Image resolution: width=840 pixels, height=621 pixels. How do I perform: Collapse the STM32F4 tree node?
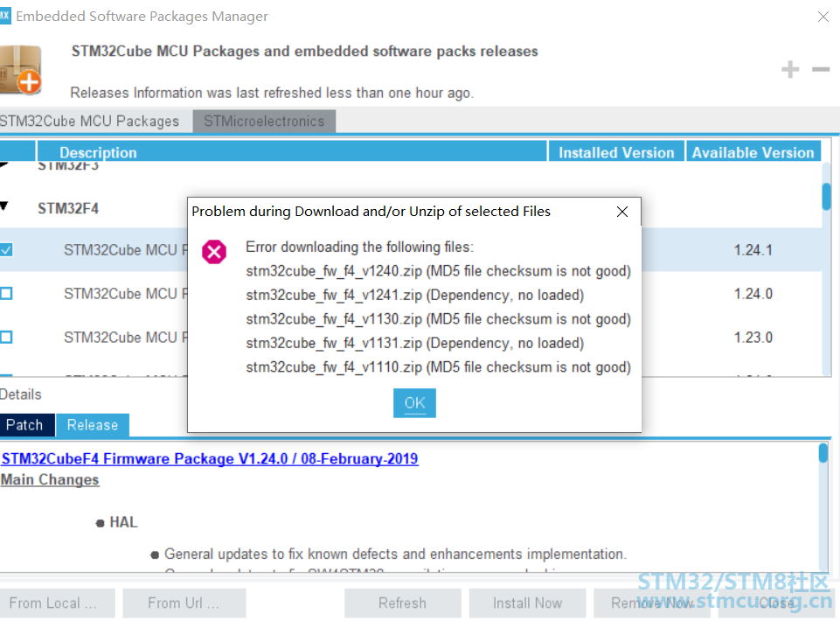tap(4, 206)
